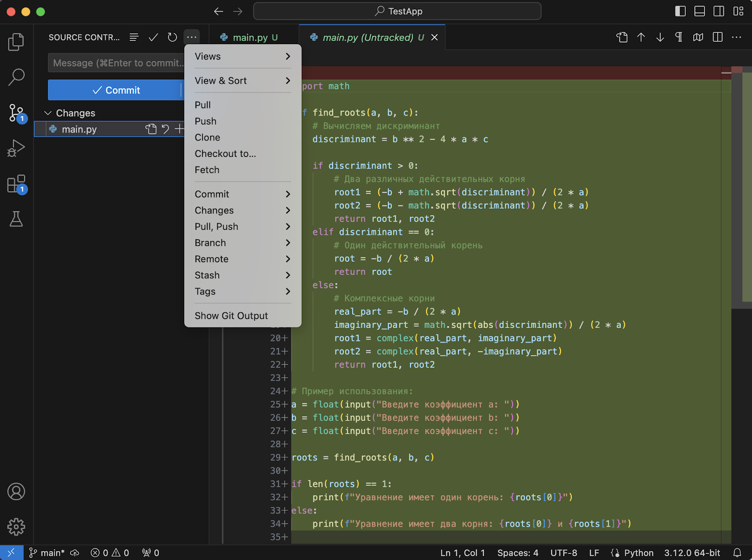Open editor more actions ellipsis

point(736,37)
